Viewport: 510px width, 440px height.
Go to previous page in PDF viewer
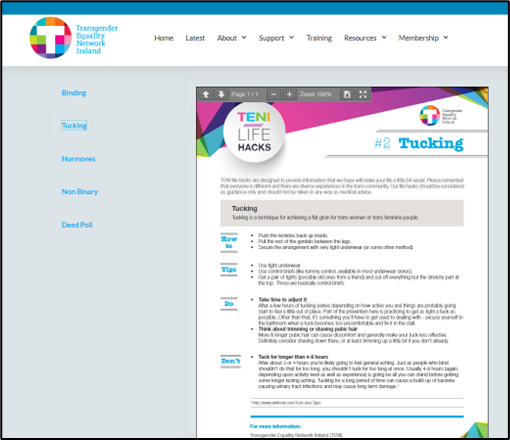pos(206,94)
